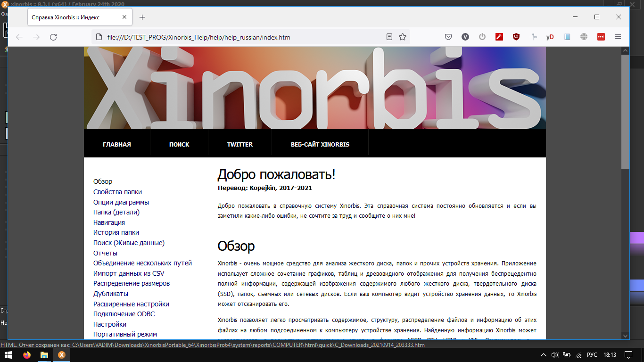The width and height of the screenshot is (644, 362).
Task: Open the dark circle V extension
Action: [x=465, y=37]
